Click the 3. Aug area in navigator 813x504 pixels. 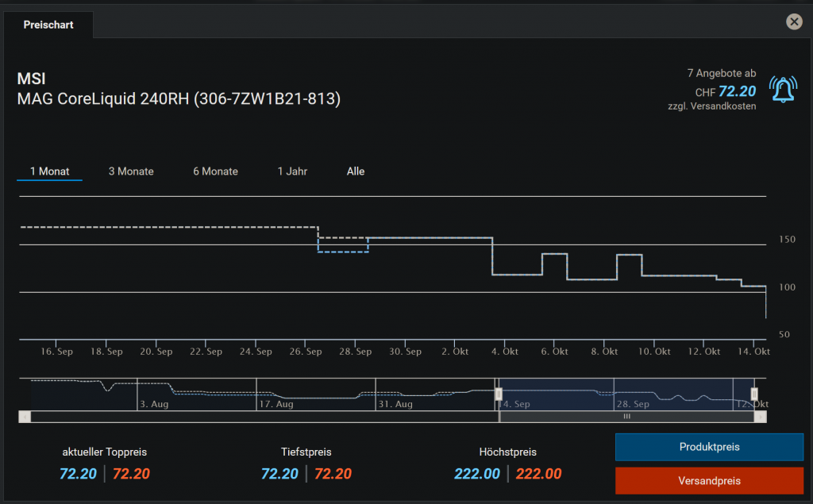(153, 404)
